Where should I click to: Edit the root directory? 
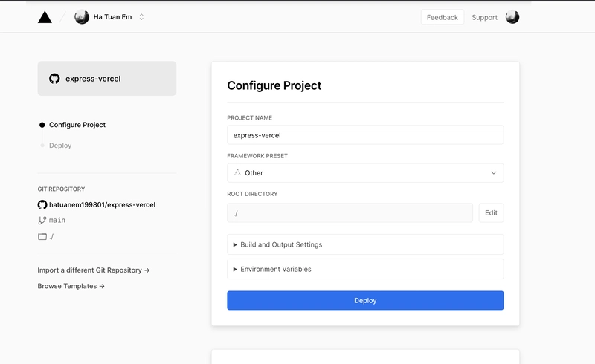click(491, 212)
